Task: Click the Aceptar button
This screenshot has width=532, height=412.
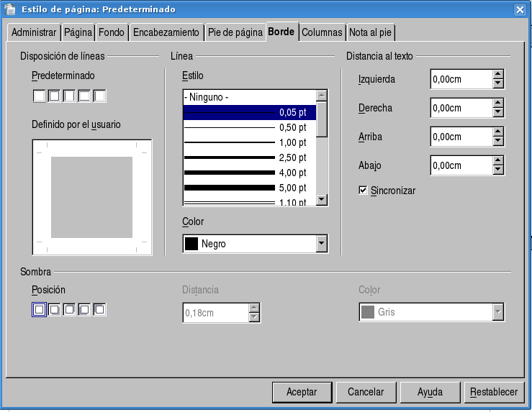Action: pos(302,392)
